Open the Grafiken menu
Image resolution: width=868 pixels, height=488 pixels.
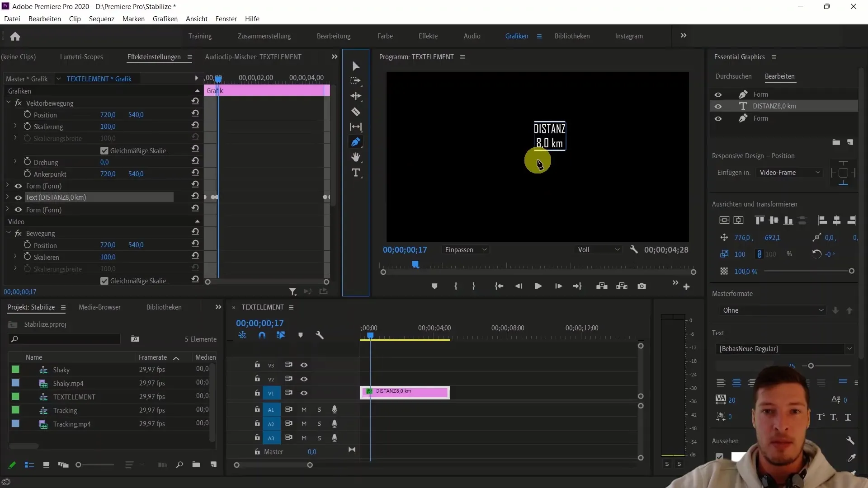pyautogui.click(x=165, y=19)
